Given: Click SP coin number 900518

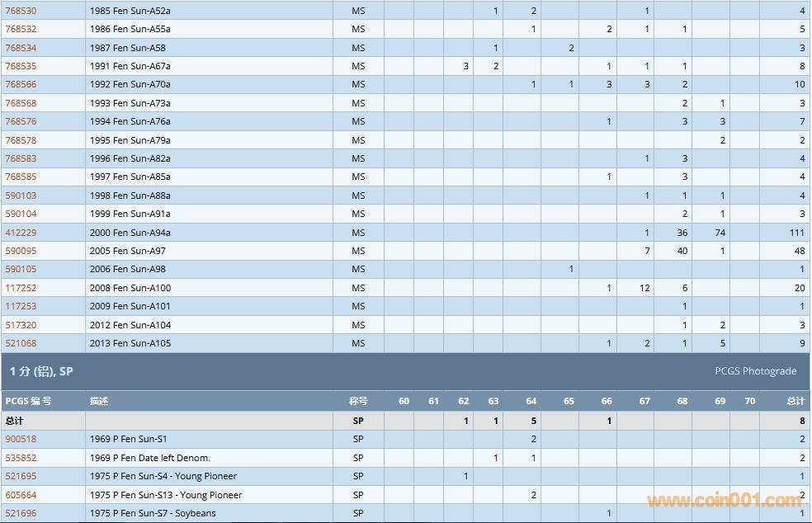Looking at the screenshot, I should (21, 439).
